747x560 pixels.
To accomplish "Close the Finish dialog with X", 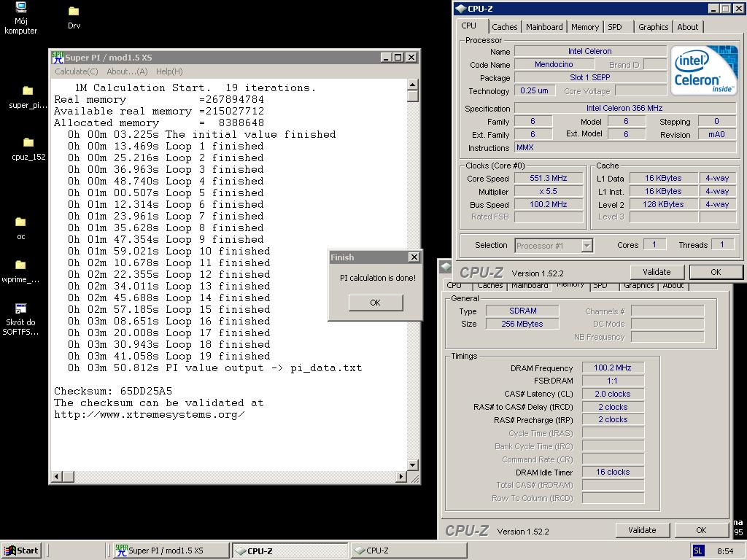I will coord(414,257).
